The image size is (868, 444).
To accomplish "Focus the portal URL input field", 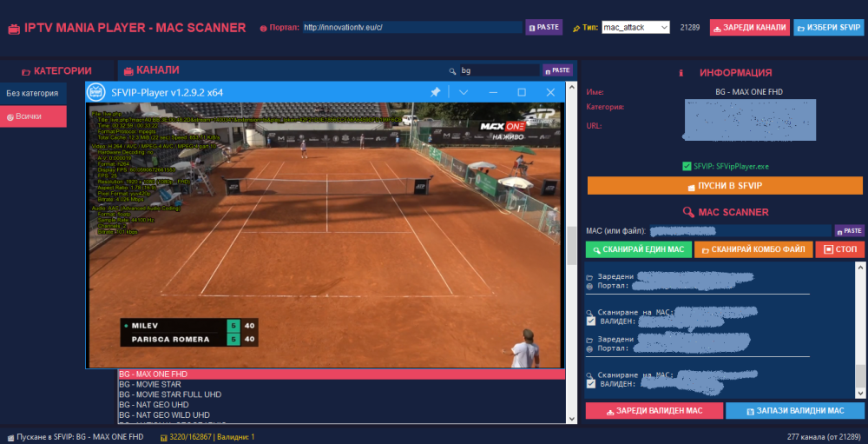I will point(411,27).
